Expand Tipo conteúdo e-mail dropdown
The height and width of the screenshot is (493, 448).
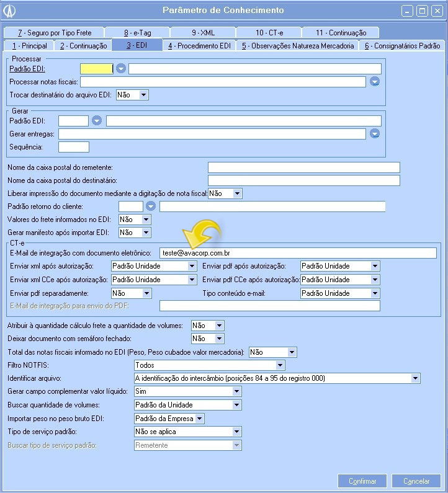375,293
